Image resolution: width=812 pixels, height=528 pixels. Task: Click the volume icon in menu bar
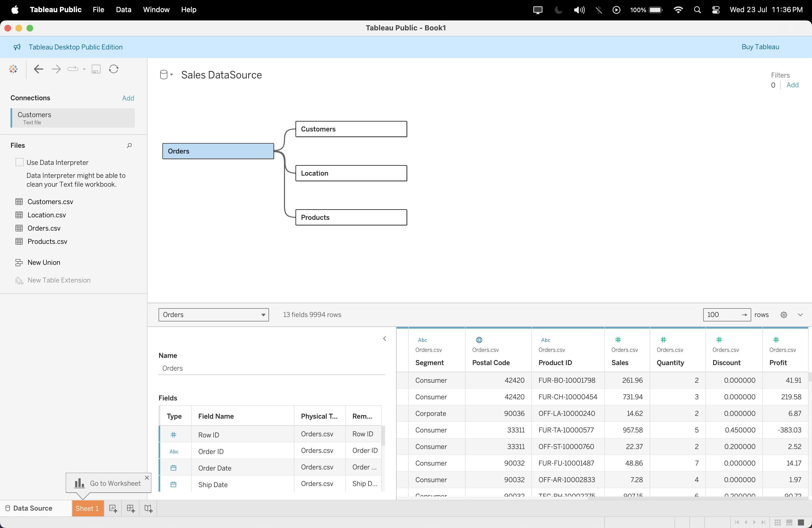[579, 10]
